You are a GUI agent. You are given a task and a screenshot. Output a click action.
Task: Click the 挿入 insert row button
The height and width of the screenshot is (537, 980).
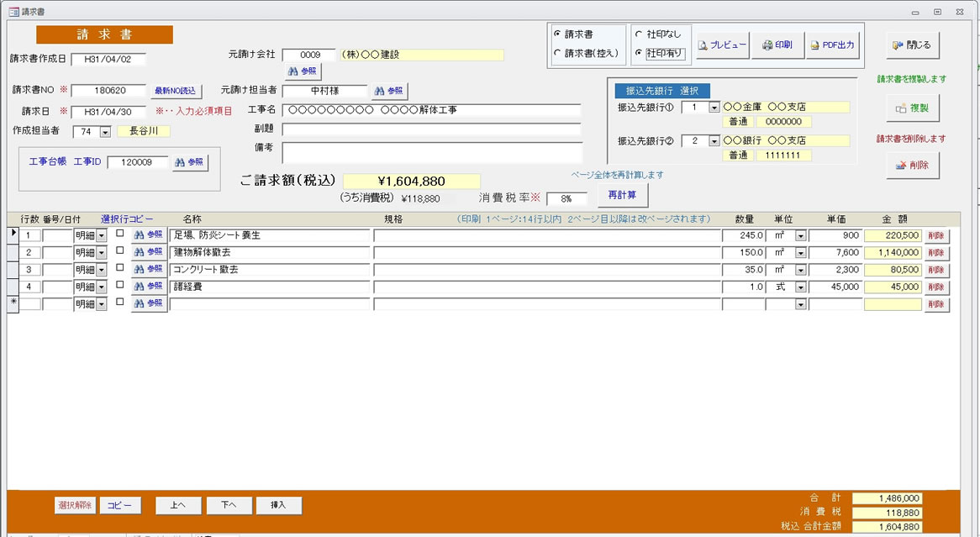(277, 505)
